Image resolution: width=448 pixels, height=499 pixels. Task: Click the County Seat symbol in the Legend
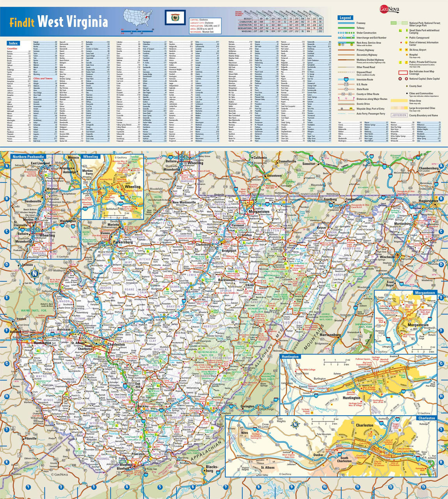pyautogui.click(x=407, y=86)
